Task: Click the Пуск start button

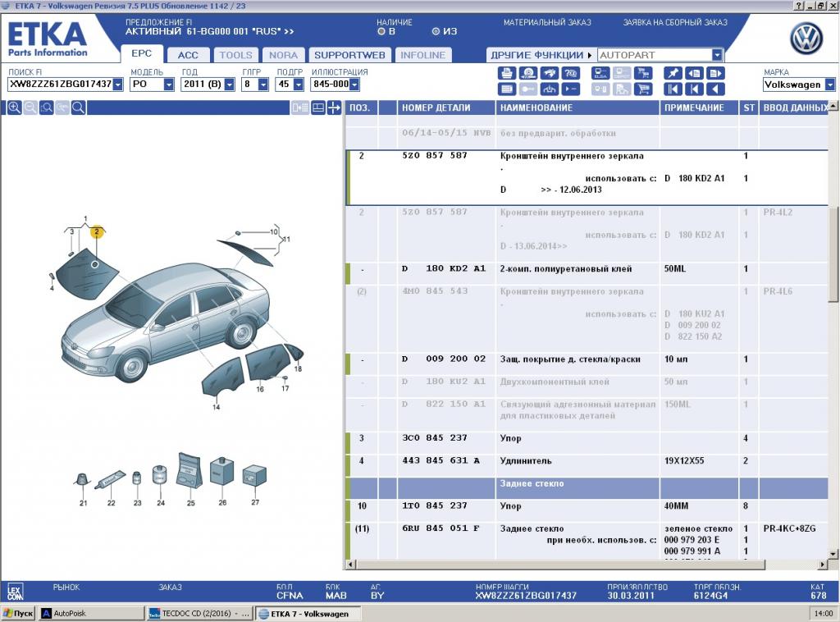Action: pos(18,614)
